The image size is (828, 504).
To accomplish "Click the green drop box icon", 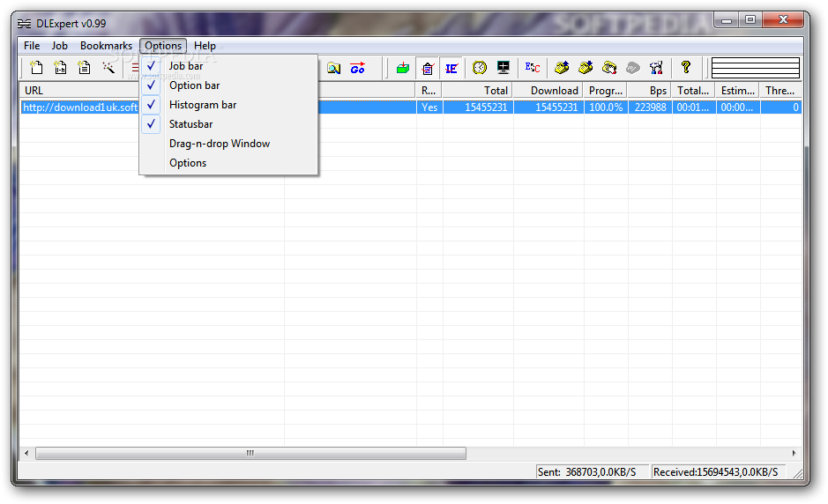I will click(x=403, y=68).
